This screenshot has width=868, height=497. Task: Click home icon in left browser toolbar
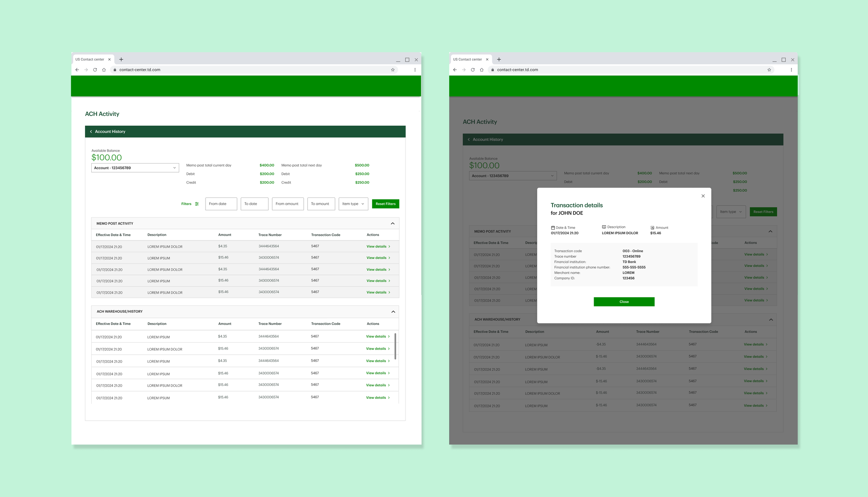[104, 70]
